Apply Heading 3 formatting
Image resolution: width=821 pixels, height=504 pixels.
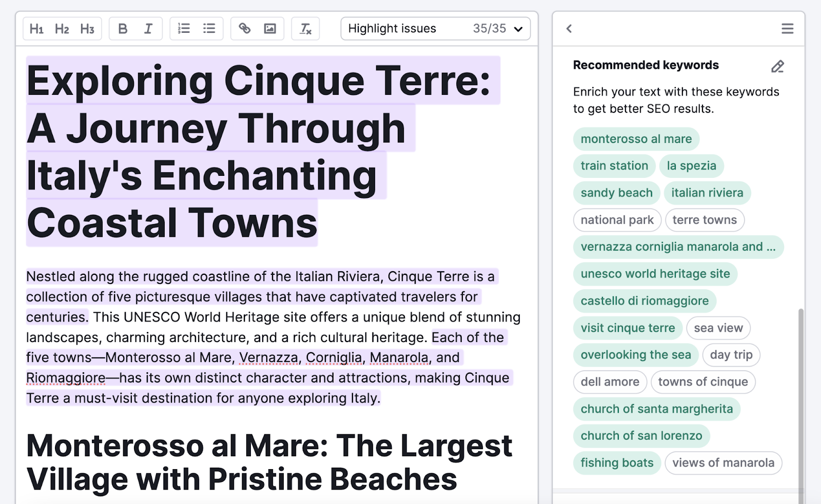(x=87, y=29)
